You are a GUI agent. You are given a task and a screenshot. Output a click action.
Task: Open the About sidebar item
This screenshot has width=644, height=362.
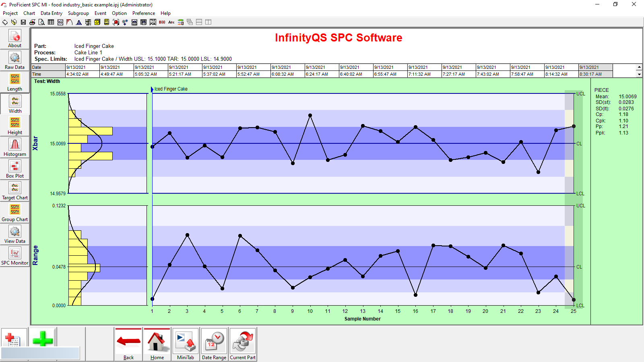point(15,39)
